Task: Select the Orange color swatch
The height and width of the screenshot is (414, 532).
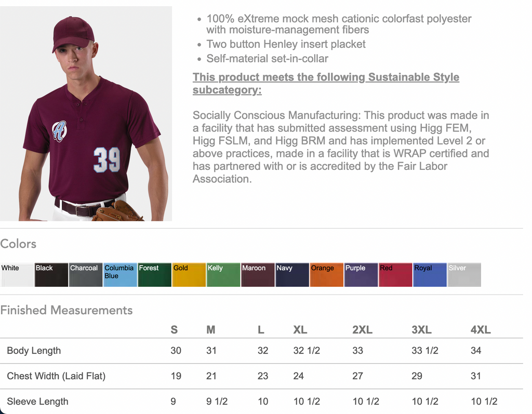Action: (326, 275)
